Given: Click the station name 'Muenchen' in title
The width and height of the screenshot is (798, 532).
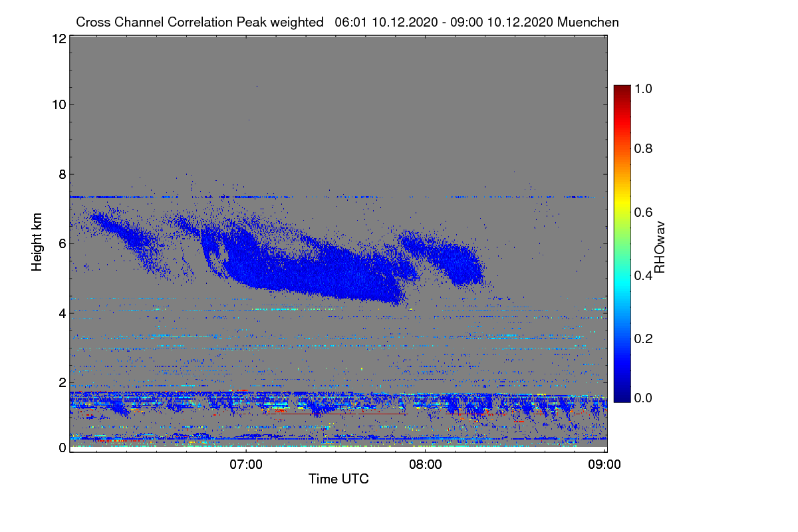Looking at the screenshot, I should pos(589,22).
